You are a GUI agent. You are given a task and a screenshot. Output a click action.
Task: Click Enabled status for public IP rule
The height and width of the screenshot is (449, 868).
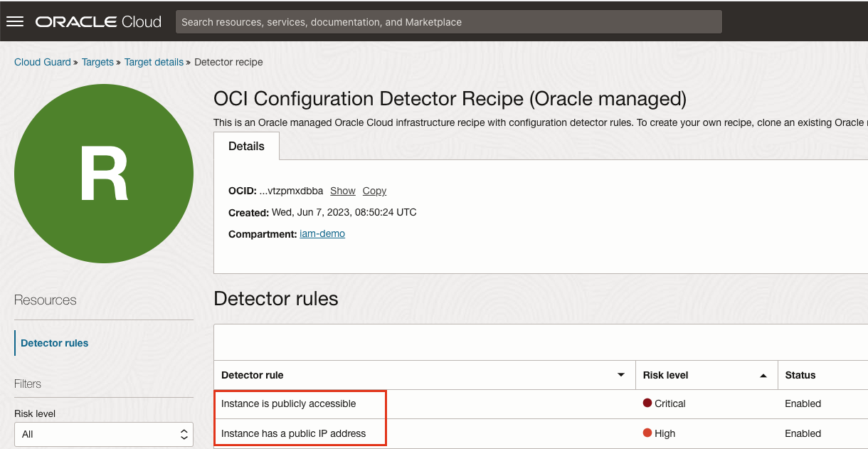[x=803, y=433]
